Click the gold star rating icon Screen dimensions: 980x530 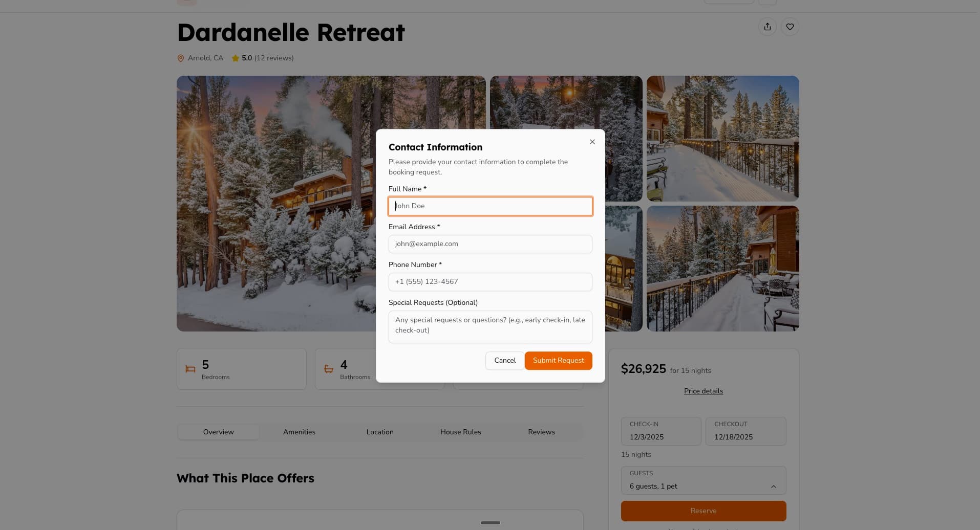tap(236, 58)
